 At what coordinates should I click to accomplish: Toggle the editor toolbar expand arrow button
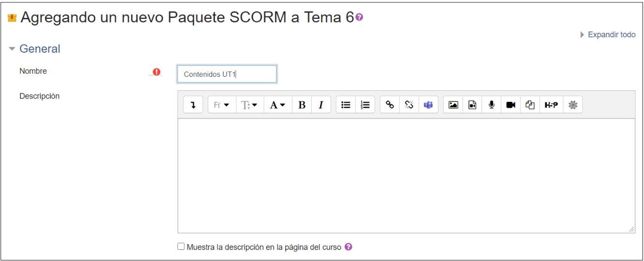tap(193, 105)
